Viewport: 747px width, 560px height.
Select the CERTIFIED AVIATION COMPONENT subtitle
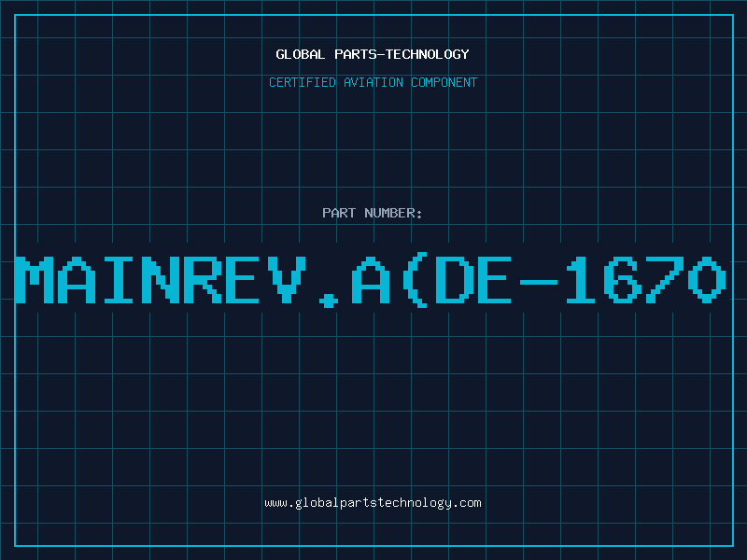[x=373, y=82]
